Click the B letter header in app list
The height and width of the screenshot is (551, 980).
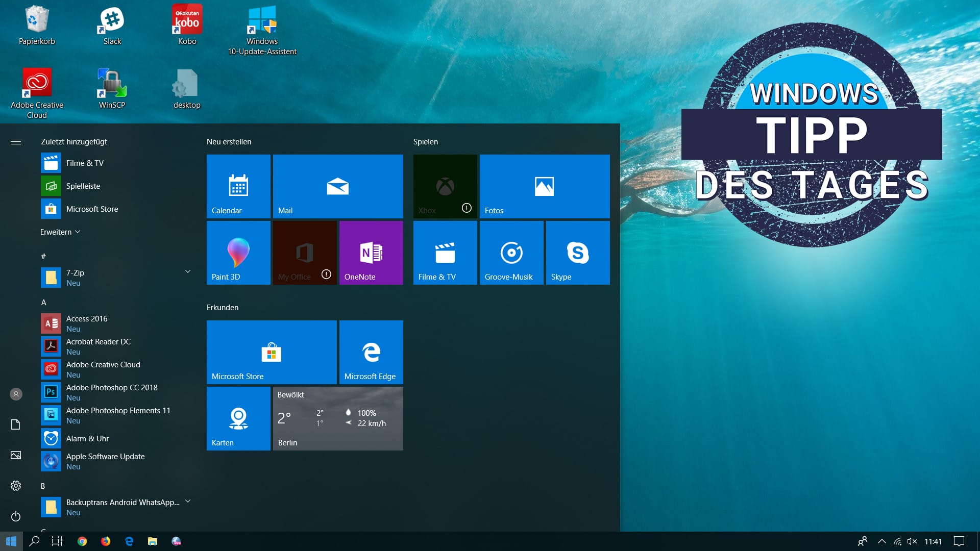point(43,486)
